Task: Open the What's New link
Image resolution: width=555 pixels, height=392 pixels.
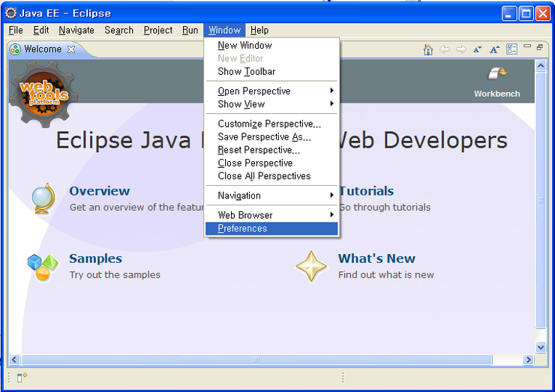Action: pyautogui.click(x=376, y=259)
